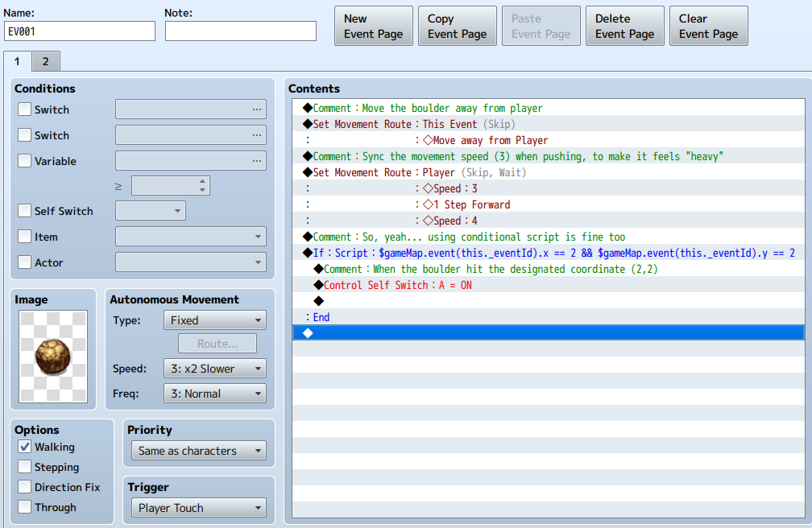The height and width of the screenshot is (528, 812).
Task: Click the Clear Event Page button
Action: click(708, 26)
